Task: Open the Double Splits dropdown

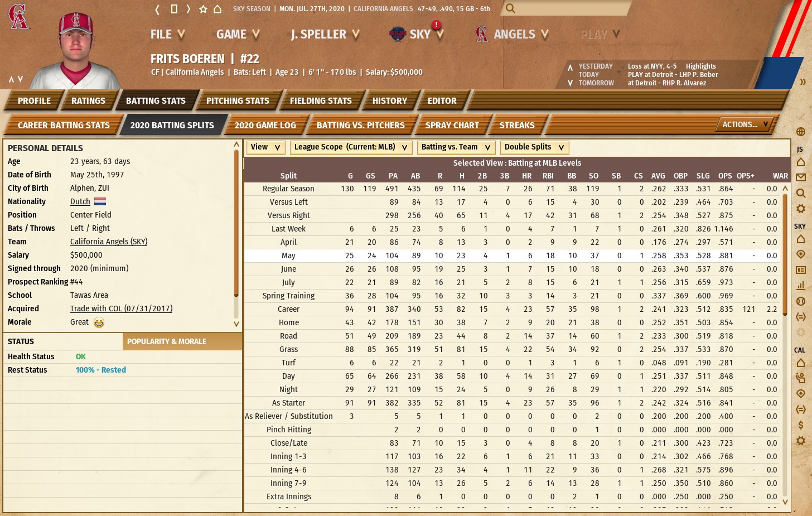Action: point(534,147)
